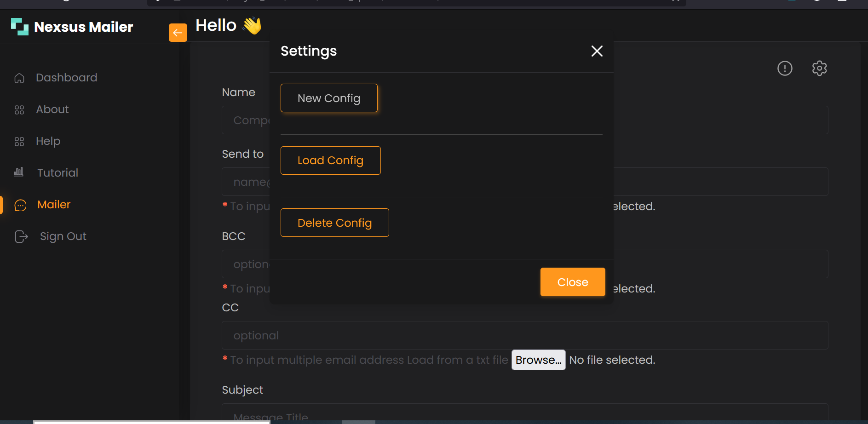
Task: Go to About page
Action: pyautogui.click(x=52, y=109)
